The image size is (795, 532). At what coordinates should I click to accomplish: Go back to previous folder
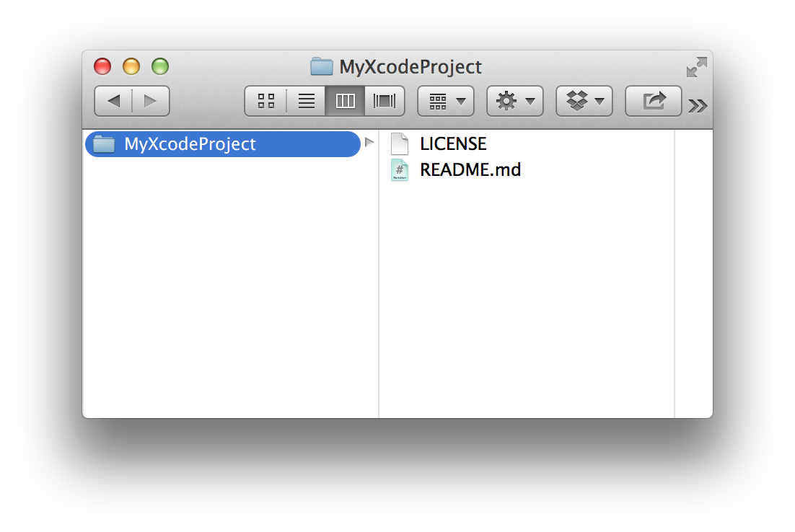tap(113, 101)
